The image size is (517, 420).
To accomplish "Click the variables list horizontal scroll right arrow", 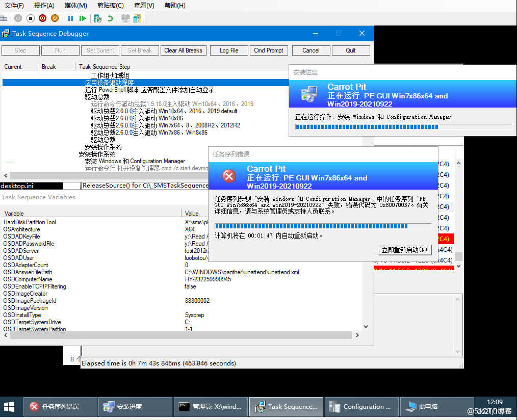I will coord(357,335).
